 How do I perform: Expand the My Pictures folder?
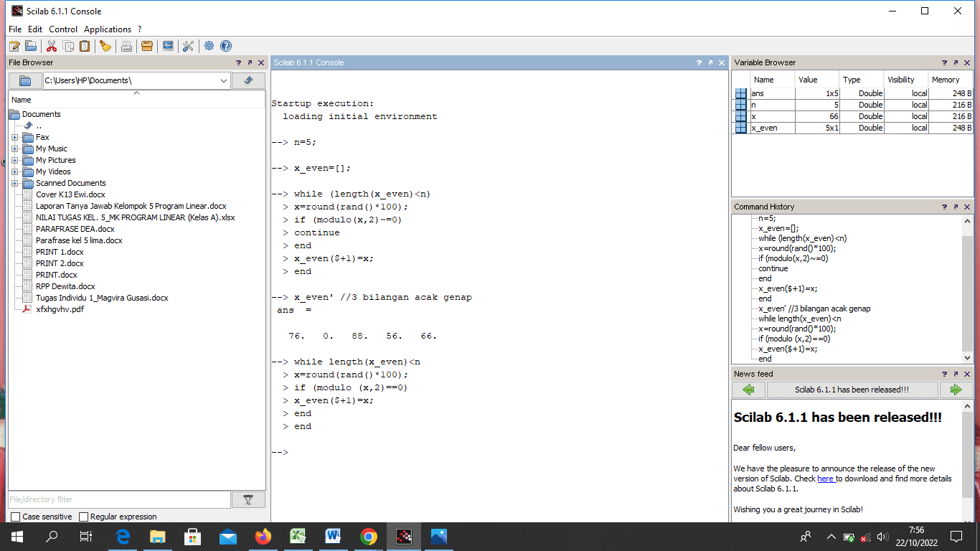click(x=14, y=160)
